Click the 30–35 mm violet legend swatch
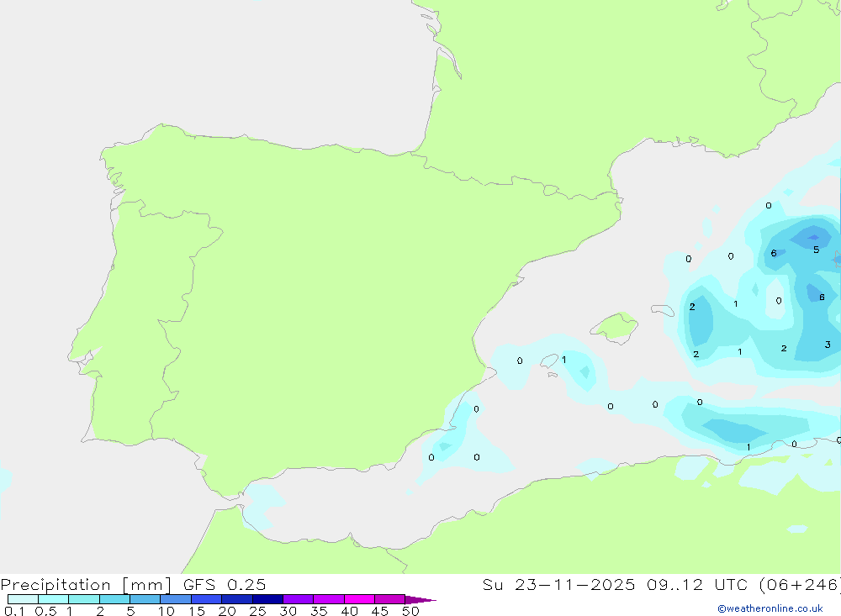This screenshot has width=841, height=616. [x=299, y=599]
